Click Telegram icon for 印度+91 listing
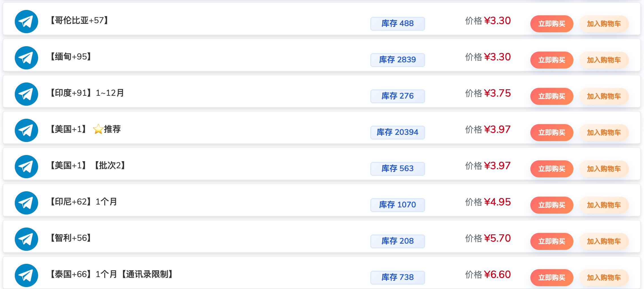This screenshot has height=289, width=644. tap(26, 94)
